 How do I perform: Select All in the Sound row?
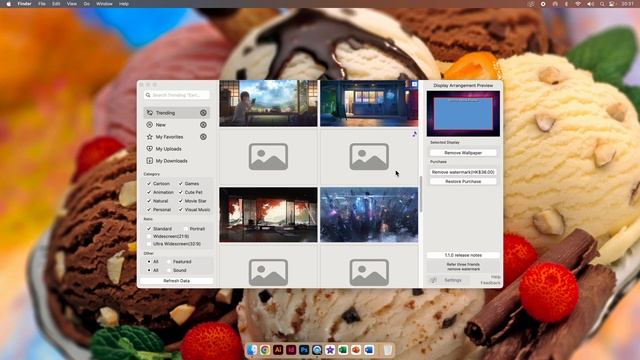[x=149, y=270]
